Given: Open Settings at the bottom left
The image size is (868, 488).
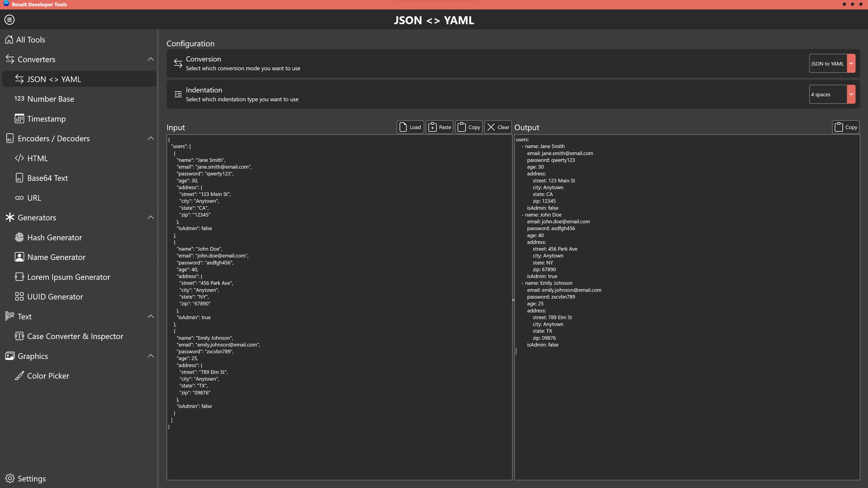Looking at the screenshot, I should point(32,478).
